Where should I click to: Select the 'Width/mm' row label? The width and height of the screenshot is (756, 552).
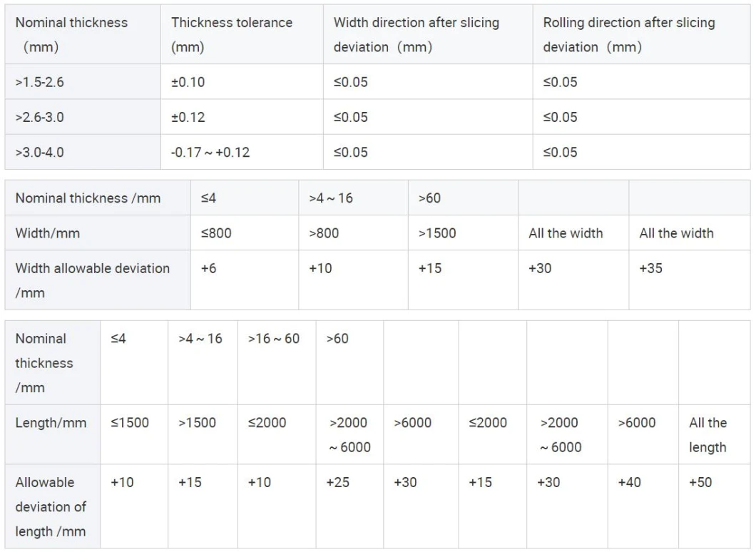(x=49, y=233)
